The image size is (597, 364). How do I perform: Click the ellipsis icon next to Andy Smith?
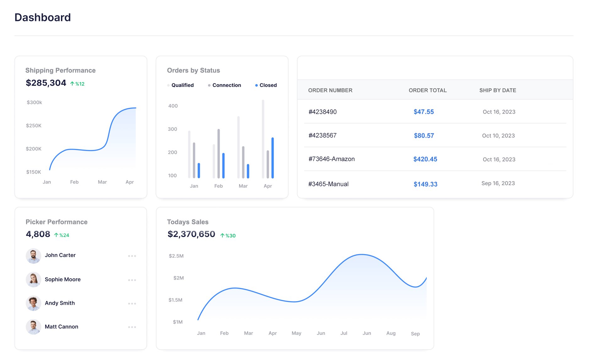132,303
